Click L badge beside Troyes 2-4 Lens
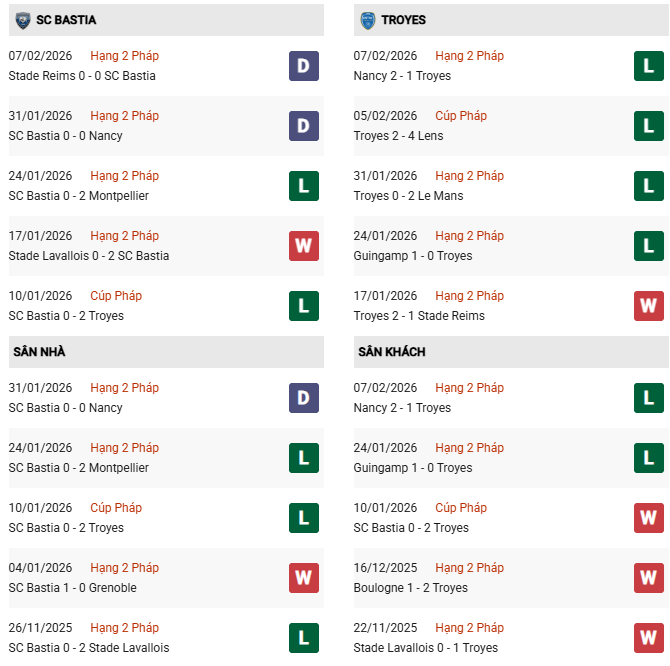 coord(648,126)
